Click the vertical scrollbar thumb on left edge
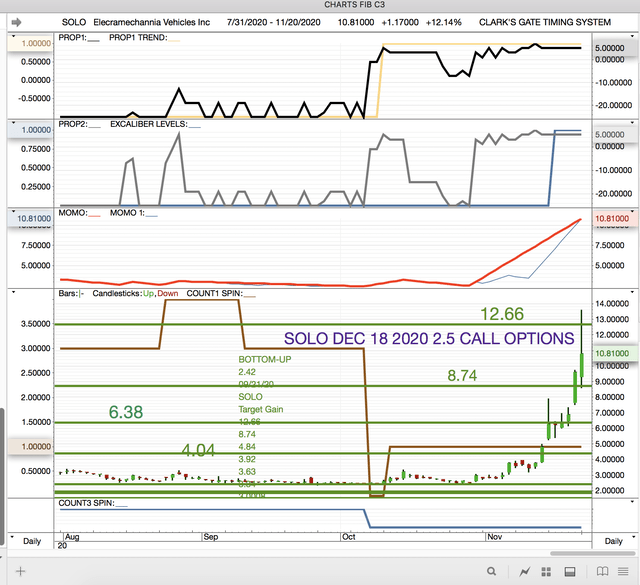 (x=2, y=476)
